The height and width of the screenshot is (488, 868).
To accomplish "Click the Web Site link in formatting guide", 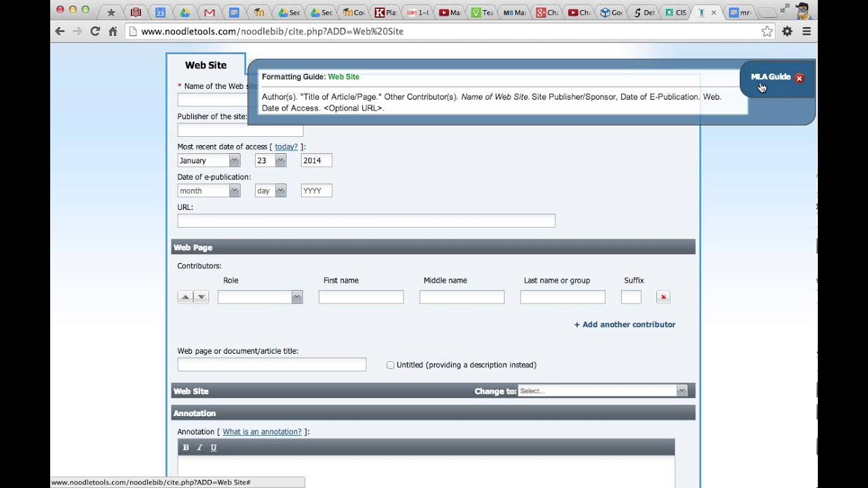I will click(x=344, y=77).
